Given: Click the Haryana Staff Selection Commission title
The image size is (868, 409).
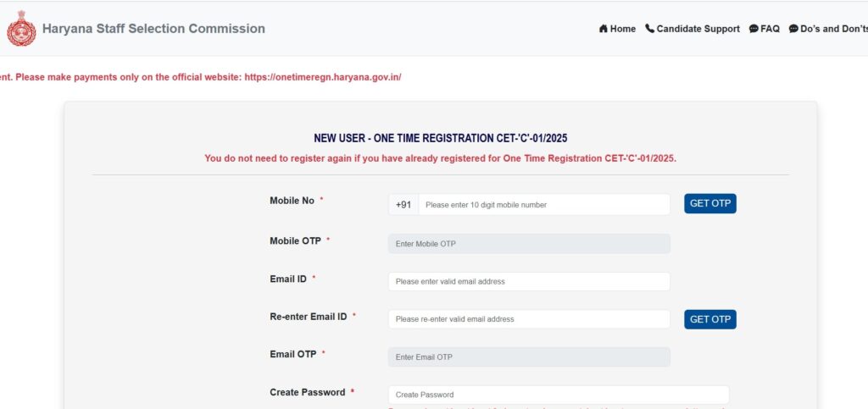Looking at the screenshot, I should (x=153, y=29).
